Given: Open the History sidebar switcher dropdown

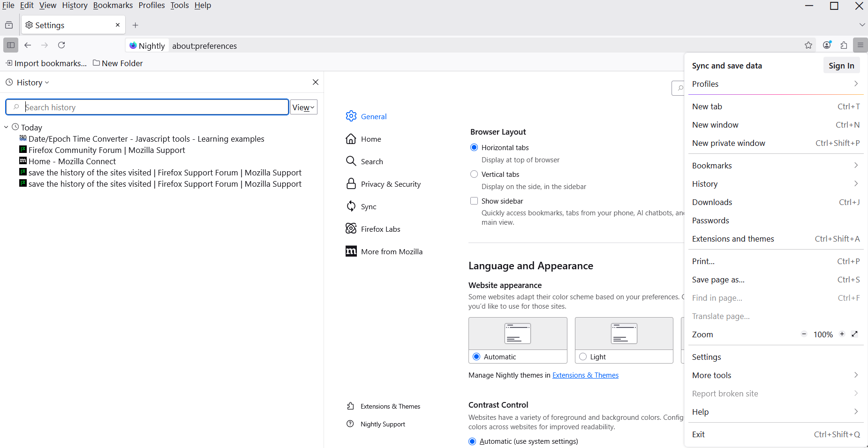Looking at the screenshot, I should (27, 83).
